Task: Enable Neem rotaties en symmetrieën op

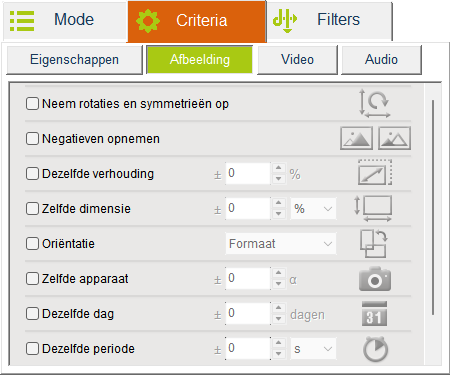Action: click(x=32, y=104)
